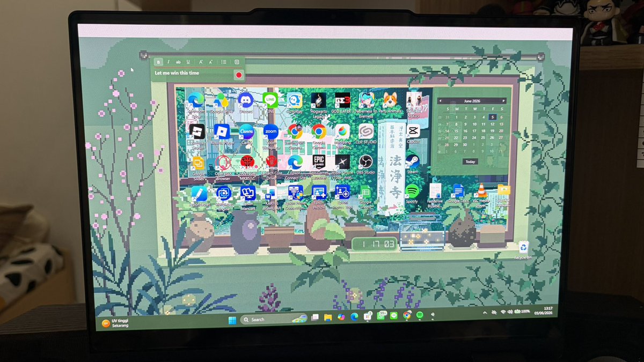Launch Opera GX Browser shortcut
Screen dimensions: 644x362
click(223, 167)
